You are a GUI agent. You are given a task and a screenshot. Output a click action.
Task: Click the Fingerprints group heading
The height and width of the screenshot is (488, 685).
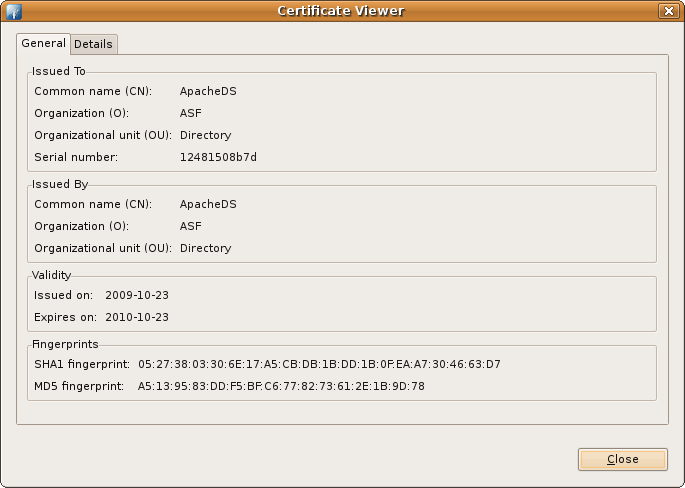65,344
